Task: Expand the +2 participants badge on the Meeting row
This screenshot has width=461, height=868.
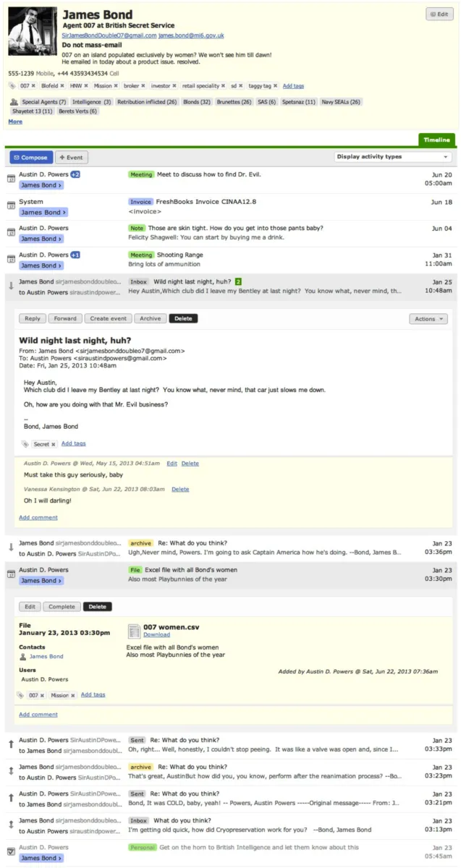Action: click(x=75, y=174)
